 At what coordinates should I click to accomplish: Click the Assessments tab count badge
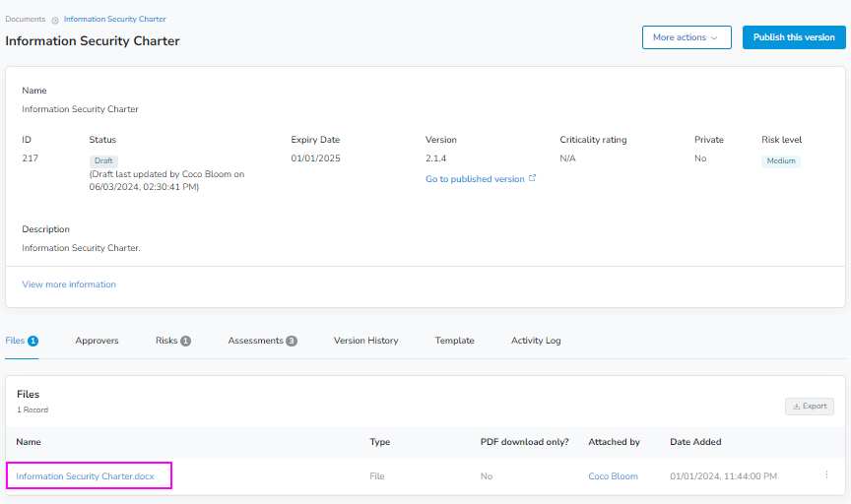292,341
